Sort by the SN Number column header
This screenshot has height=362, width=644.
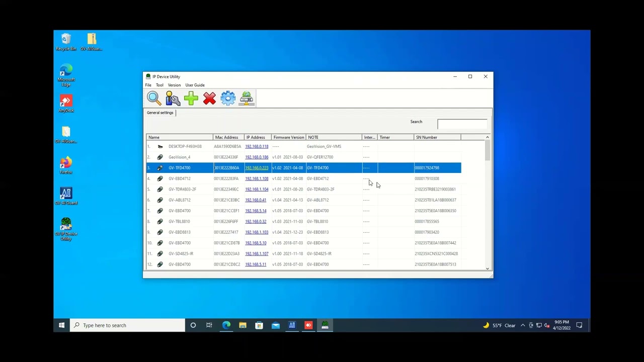[x=437, y=137]
